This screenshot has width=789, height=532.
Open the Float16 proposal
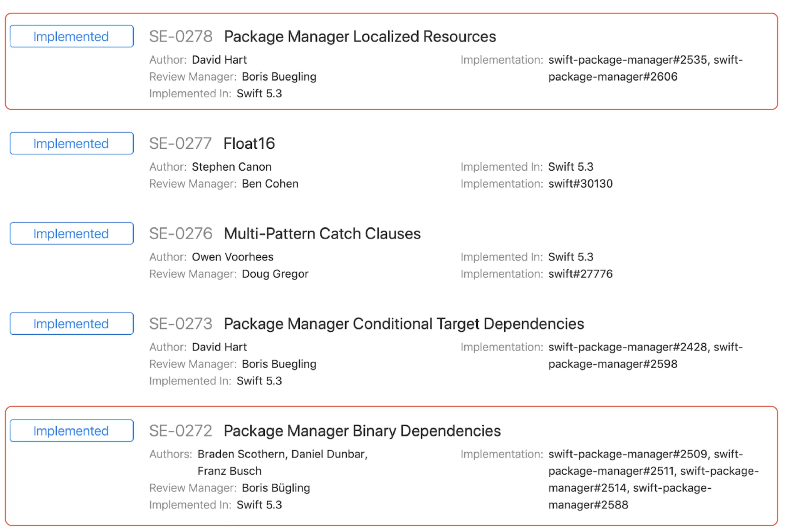[x=249, y=143]
